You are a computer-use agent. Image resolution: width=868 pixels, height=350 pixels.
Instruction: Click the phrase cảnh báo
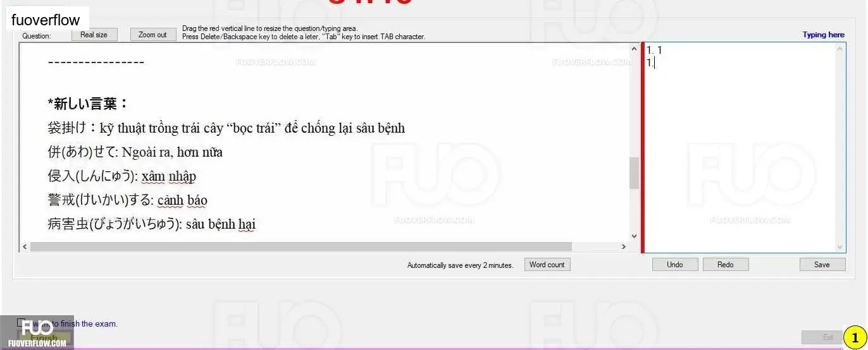click(182, 200)
